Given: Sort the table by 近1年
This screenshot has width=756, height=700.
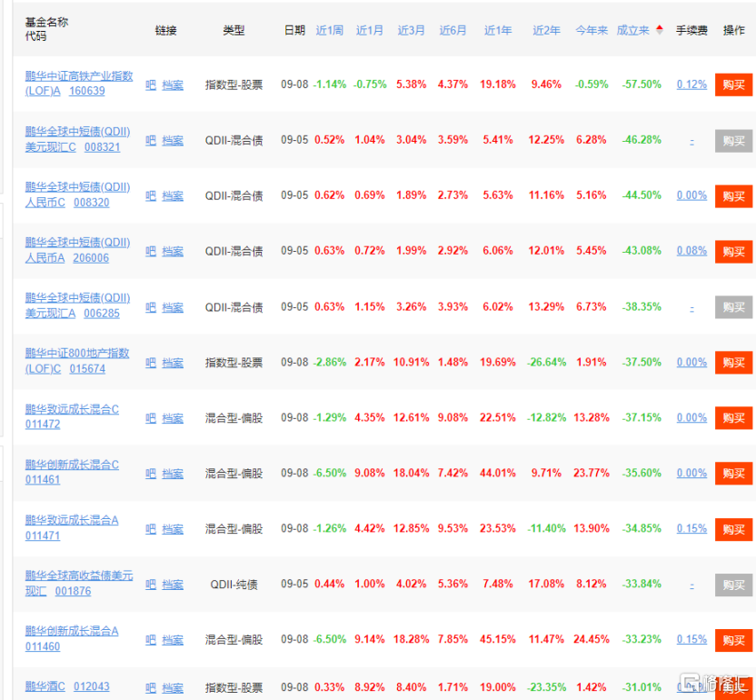Looking at the screenshot, I should coord(498,30).
